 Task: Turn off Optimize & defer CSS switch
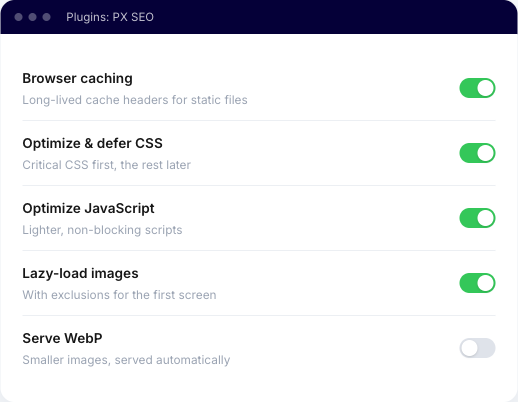[x=477, y=153]
